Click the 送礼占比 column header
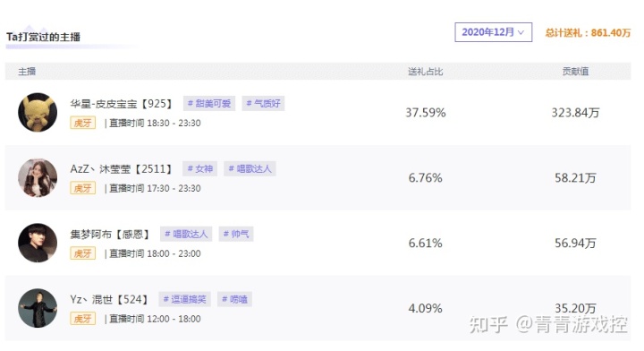The width and height of the screenshot is (644, 351). click(426, 72)
